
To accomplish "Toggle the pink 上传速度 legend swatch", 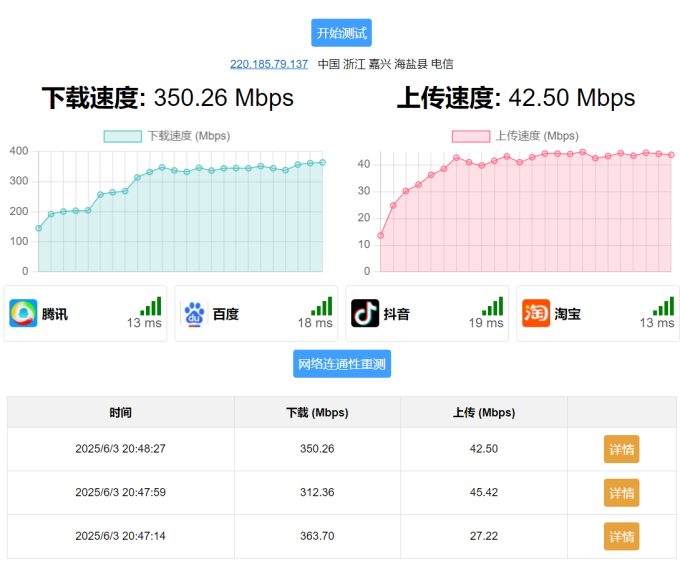I will 471,136.
